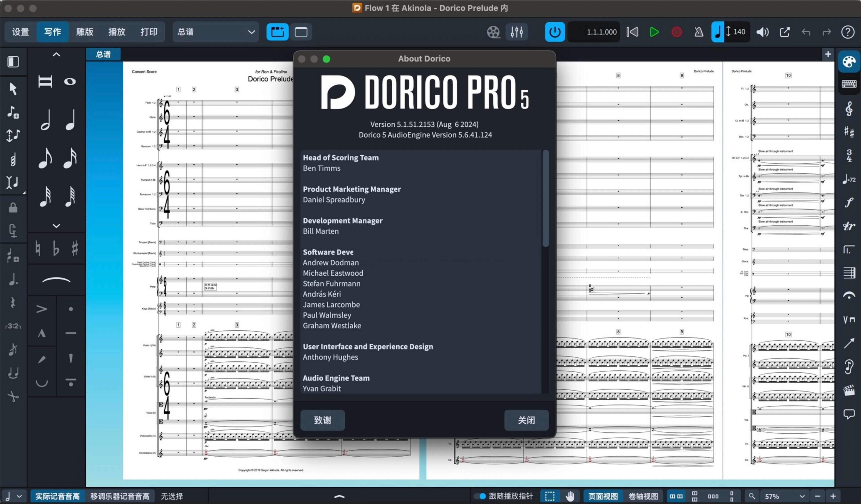Switch to 打印 mode
Image resolution: width=861 pixels, height=504 pixels.
pyautogui.click(x=149, y=32)
